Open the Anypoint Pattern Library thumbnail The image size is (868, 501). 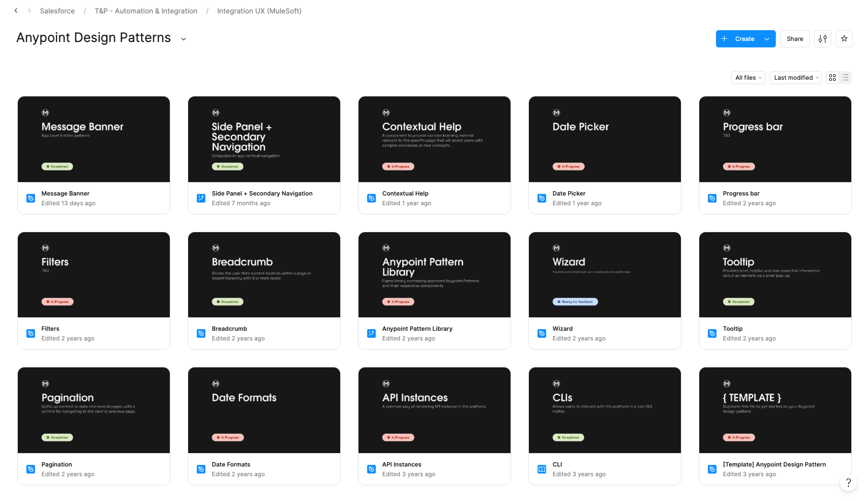click(435, 275)
